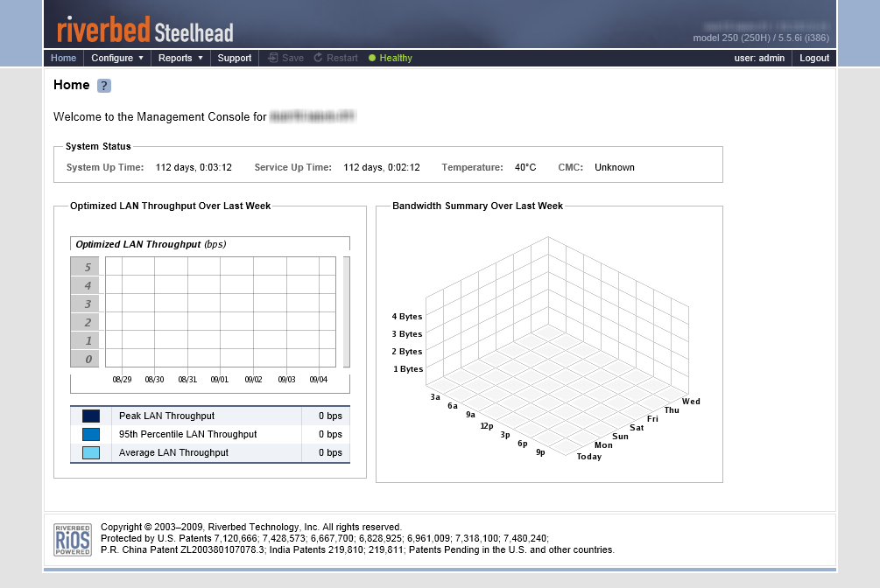Viewport: 880px width, 588px height.
Task: Click the 95th Percentile LAN Throughput label
Action: click(x=188, y=434)
